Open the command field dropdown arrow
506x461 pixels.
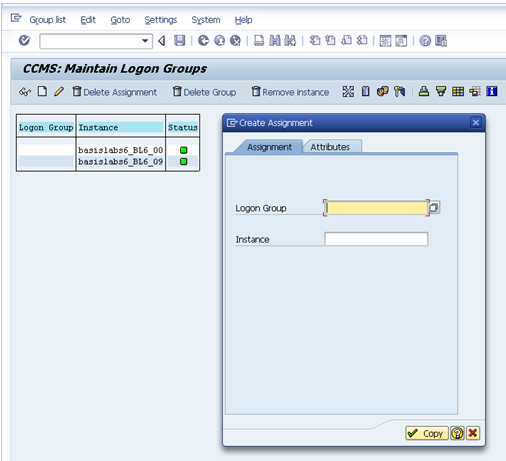coord(145,41)
